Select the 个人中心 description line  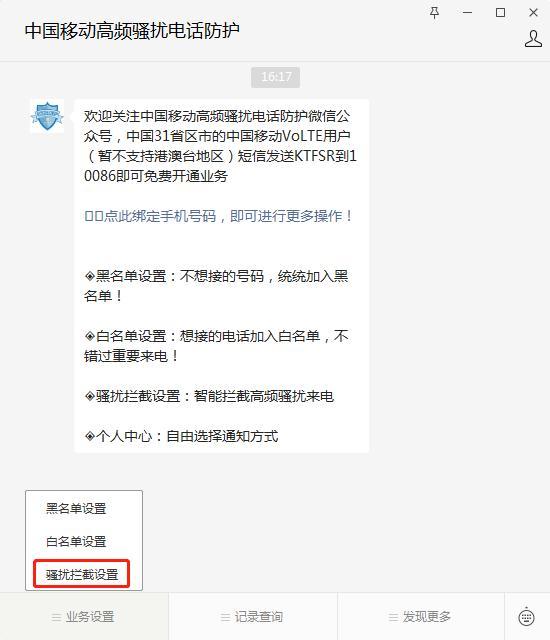click(181, 436)
